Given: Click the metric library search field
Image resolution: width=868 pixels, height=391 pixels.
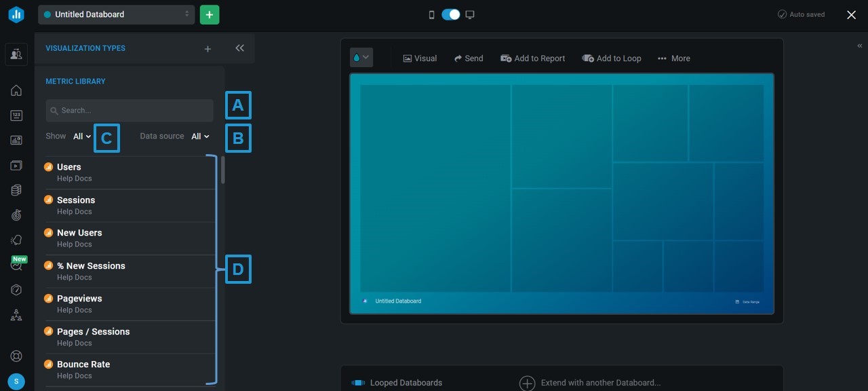Looking at the screenshot, I should coord(129,110).
